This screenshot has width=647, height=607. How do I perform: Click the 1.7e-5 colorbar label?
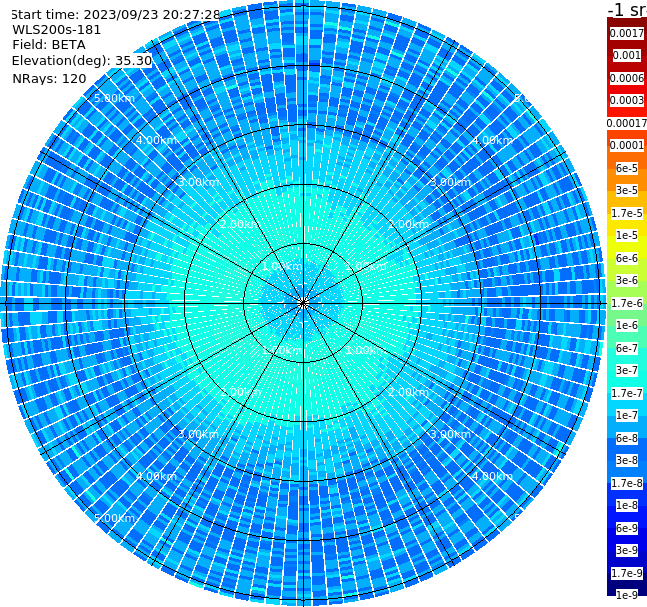[627, 213]
